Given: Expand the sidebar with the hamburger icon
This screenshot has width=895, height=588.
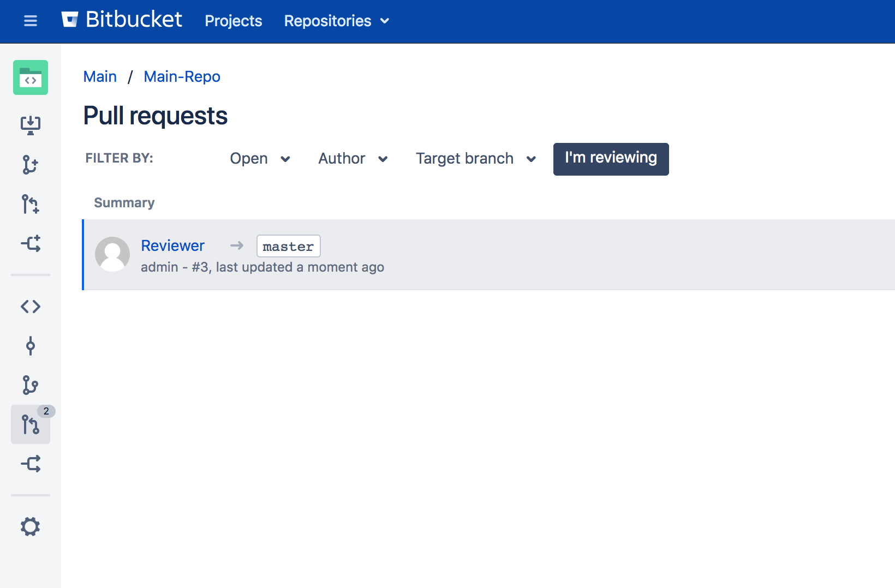Looking at the screenshot, I should [30, 21].
